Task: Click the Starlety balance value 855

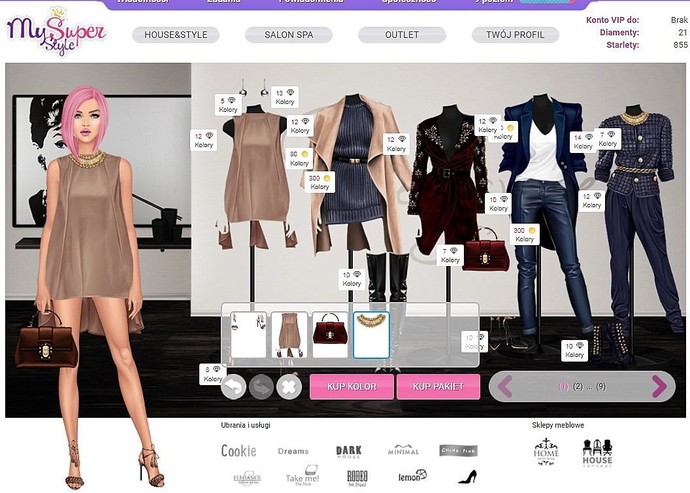Action: tap(680, 45)
